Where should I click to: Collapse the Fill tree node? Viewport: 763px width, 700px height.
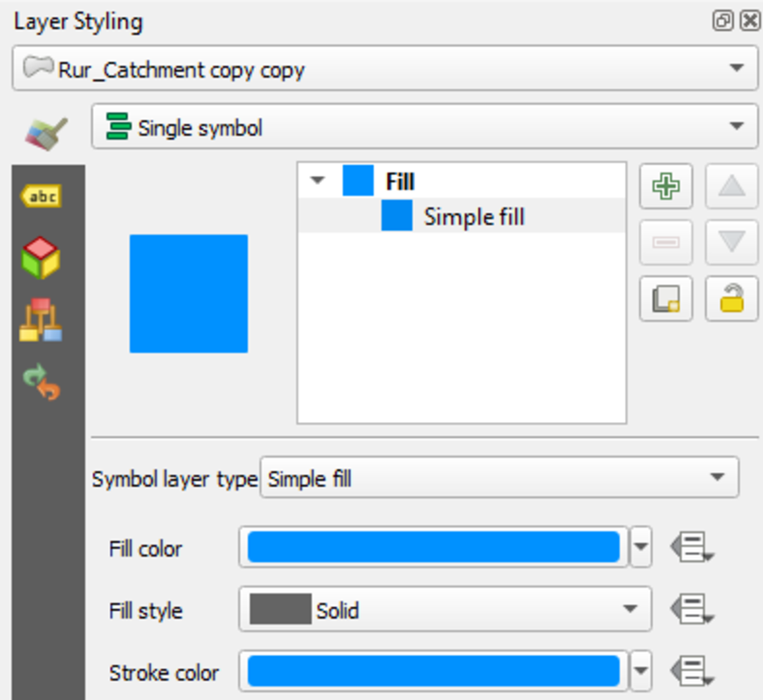pos(317,180)
